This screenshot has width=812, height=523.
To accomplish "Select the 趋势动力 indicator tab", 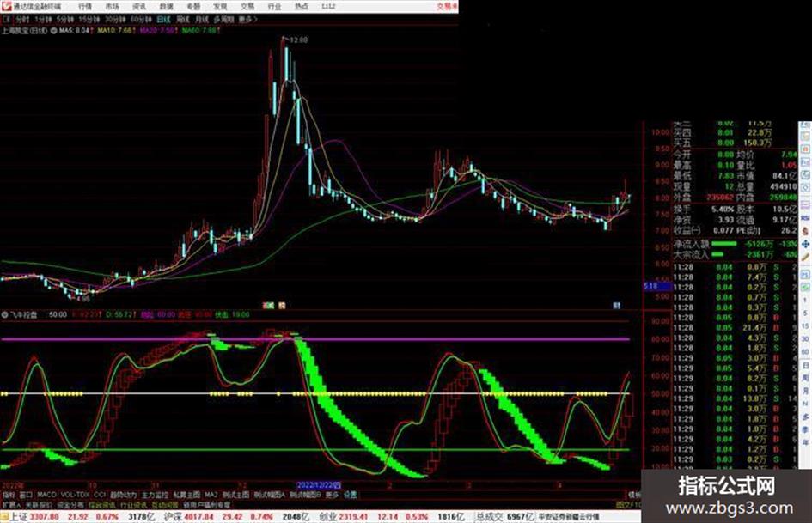I will (x=123, y=495).
